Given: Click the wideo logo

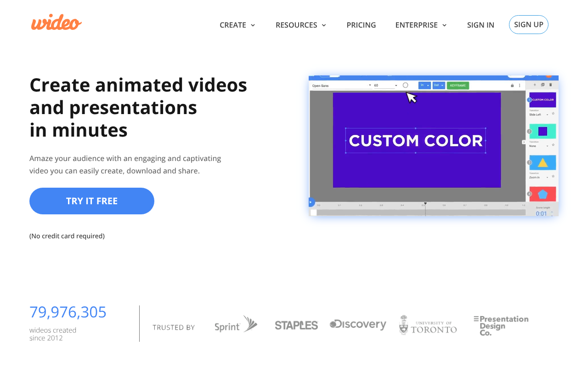Looking at the screenshot, I should [x=56, y=23].
